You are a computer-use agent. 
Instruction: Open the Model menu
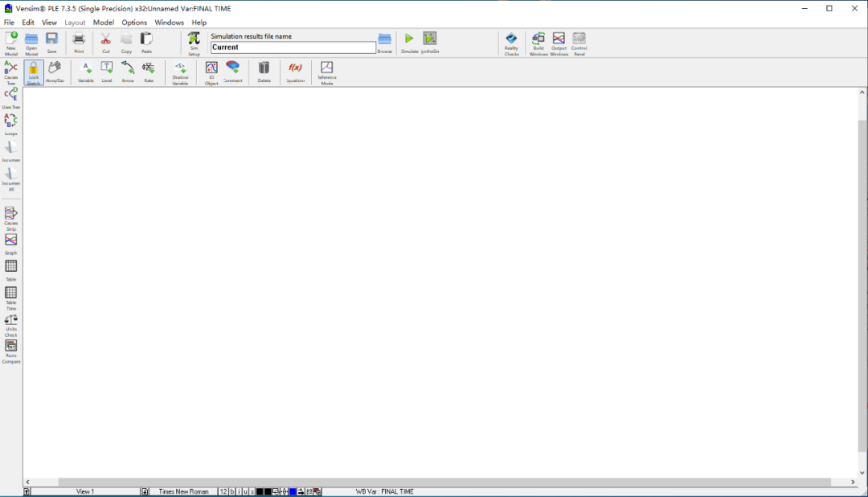pyautogui.click(x=104, y=23)
